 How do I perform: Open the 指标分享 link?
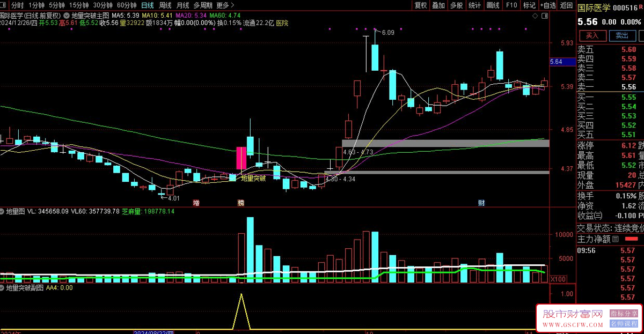(x=624, y=314)
